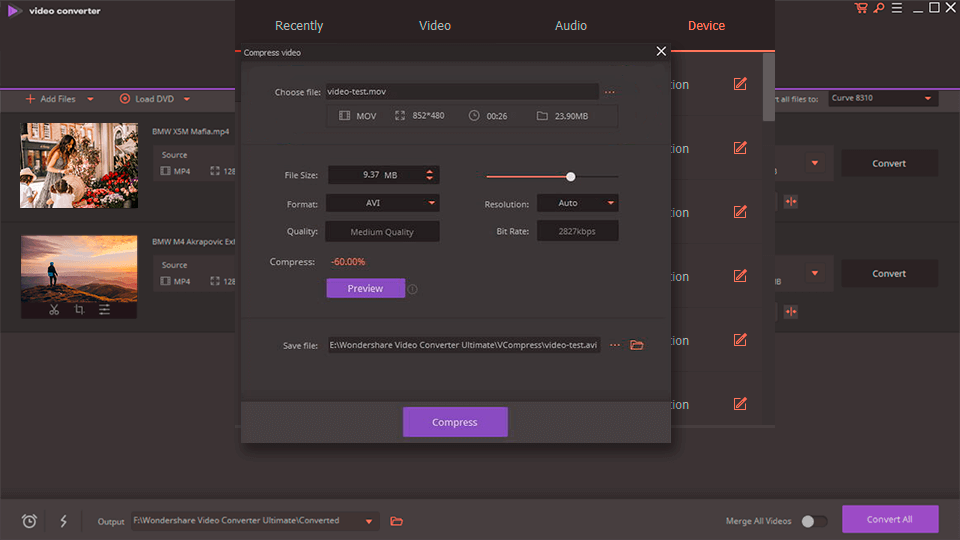Select the flower shop video thumbnail
This screenshot has height=540, width=960.
tap(79, 165)
